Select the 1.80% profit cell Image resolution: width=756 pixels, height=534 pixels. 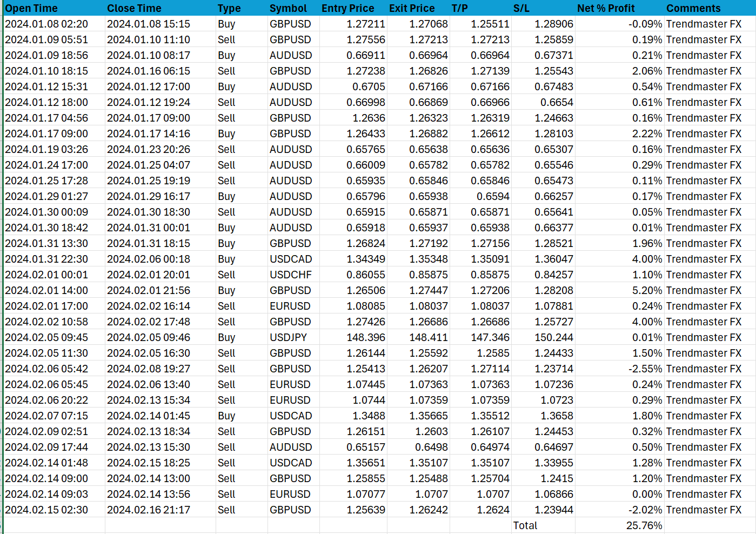(619, 416)
